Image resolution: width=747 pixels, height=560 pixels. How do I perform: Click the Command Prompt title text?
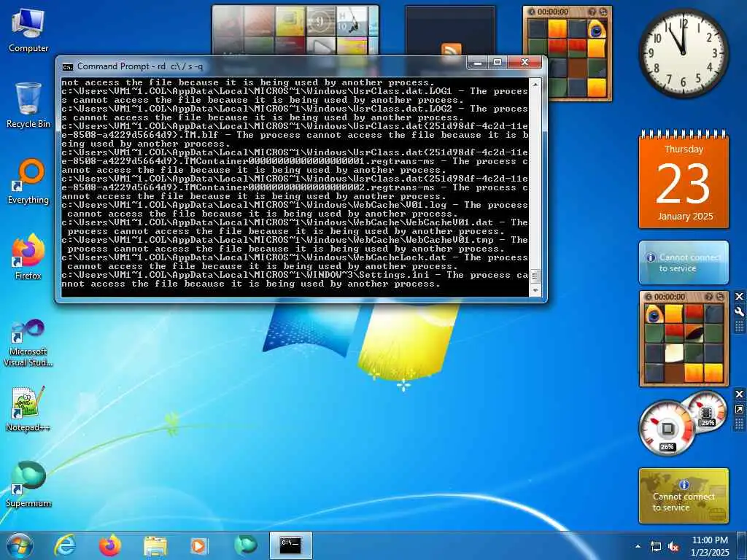pyautogui.click(x=139, y=66)
